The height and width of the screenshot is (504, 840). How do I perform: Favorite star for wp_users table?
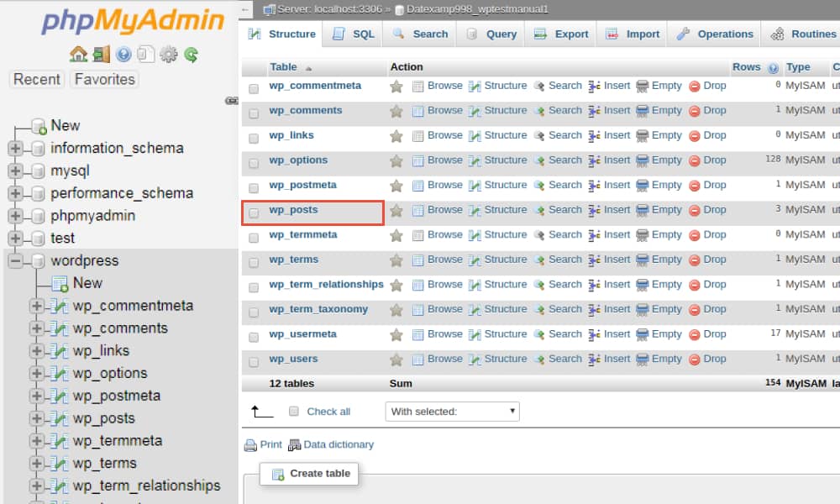[x=396, y=360]
